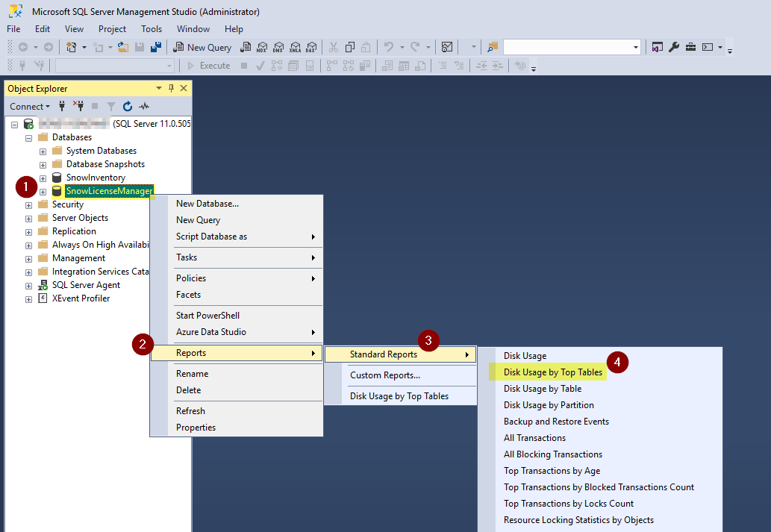Choose All Blocking Transactions report
The height and width of the screenshot is (532, 771).
pyautogui.click(x=552, y=454)
